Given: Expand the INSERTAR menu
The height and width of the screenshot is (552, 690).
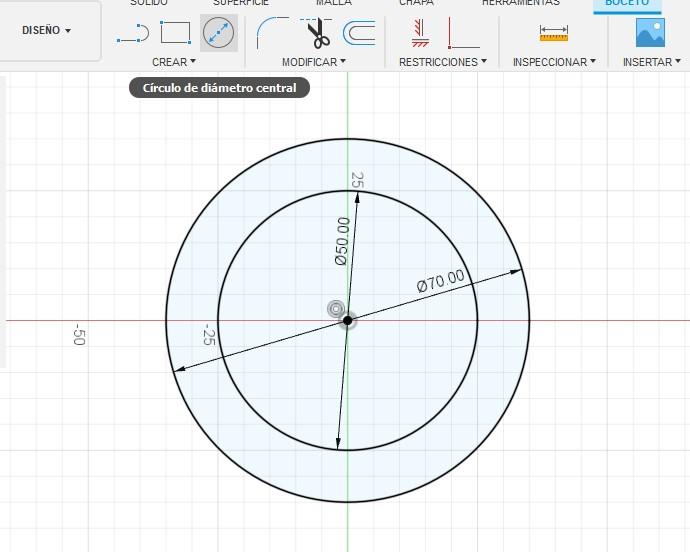Looking at the screenshot, I should click(652, 62).
